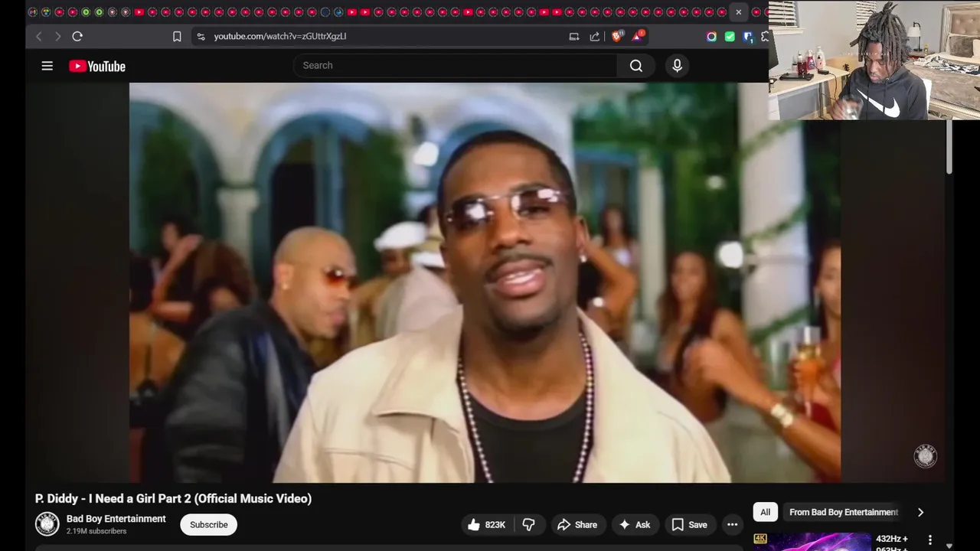Share this page from address bar
980x551 pixels.
click(595, 36)
